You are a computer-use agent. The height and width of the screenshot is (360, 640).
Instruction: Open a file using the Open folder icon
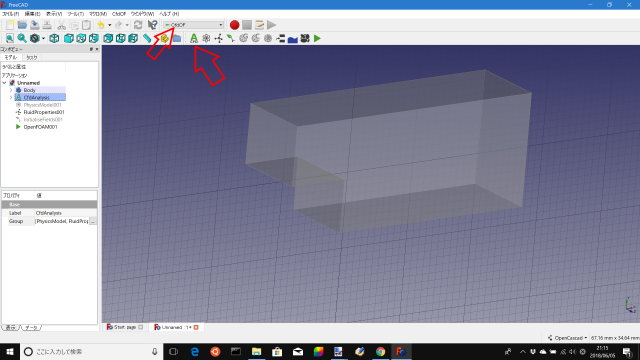point(22,25)
